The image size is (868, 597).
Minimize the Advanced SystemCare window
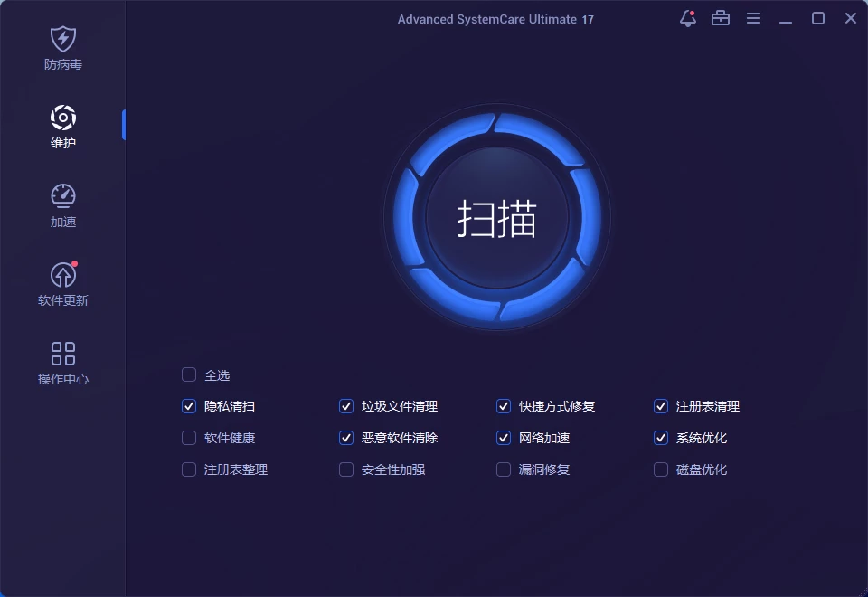(x=786, y=18)
